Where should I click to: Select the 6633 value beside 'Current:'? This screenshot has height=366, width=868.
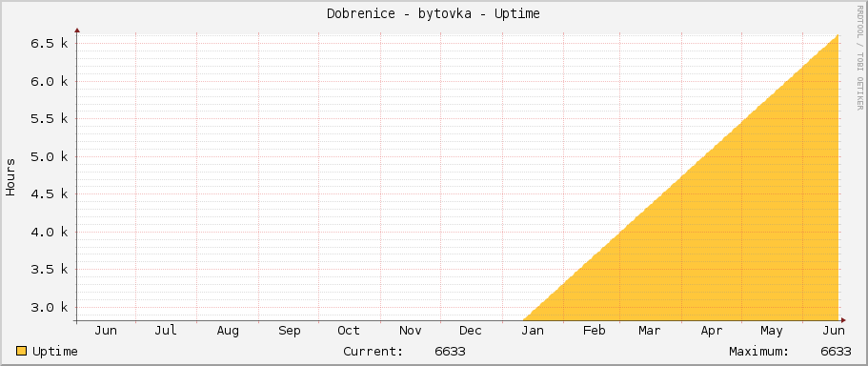(450, 352)
